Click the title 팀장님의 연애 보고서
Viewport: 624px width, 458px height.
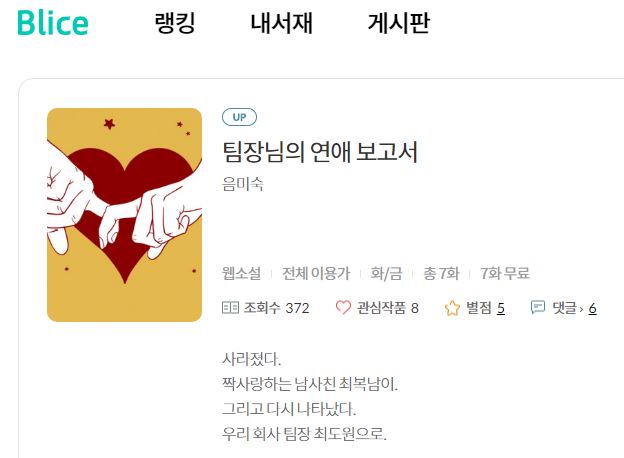pos(320,152)
